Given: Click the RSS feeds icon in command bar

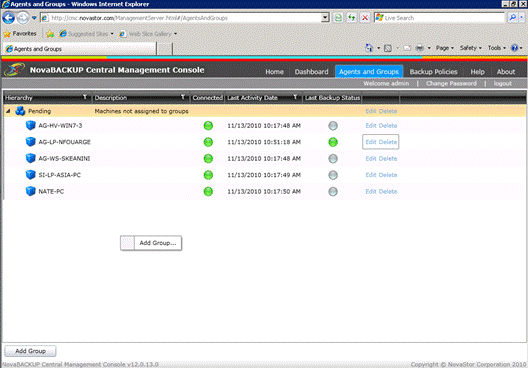Looking at the screenshot, I should click(x=388, y=48).
